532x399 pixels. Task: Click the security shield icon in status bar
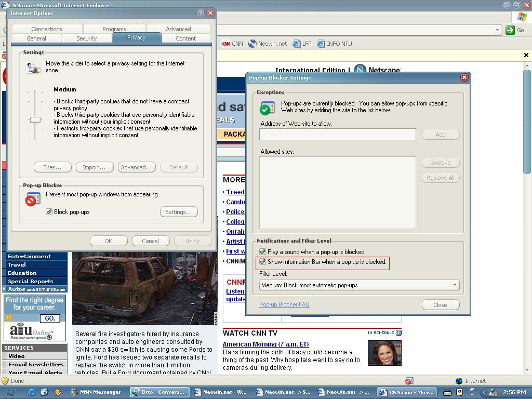pos(5,381)
